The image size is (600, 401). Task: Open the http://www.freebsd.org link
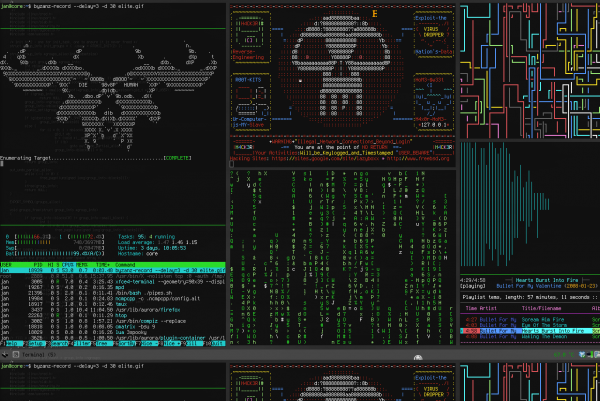(418, 158)
